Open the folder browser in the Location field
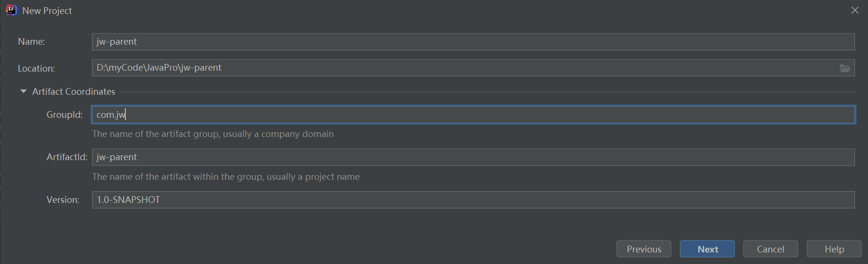 coord(844,68)
